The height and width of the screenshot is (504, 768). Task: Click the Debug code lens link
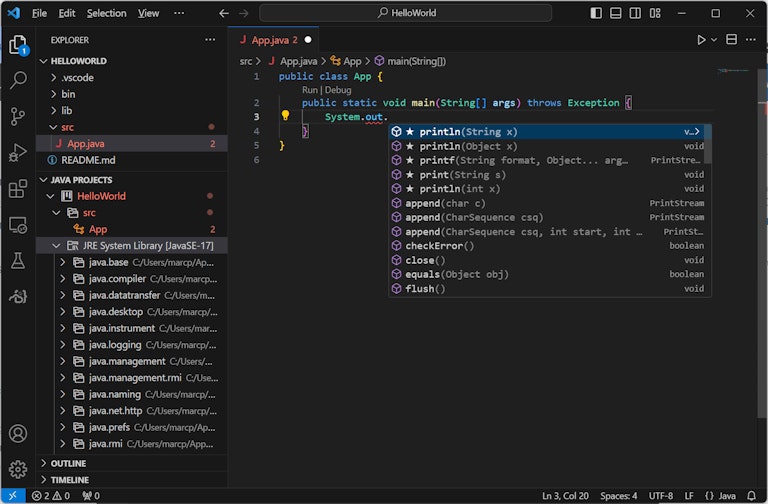coord(337,90)
